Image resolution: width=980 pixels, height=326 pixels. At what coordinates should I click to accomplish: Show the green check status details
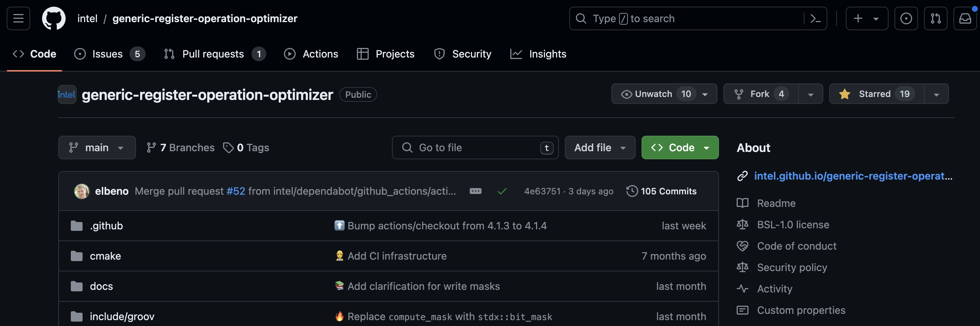[x=502, y=191]
